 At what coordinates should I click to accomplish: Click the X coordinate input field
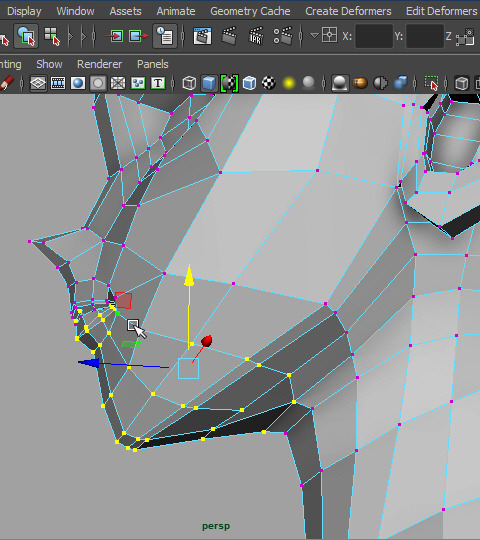point(374,36)
